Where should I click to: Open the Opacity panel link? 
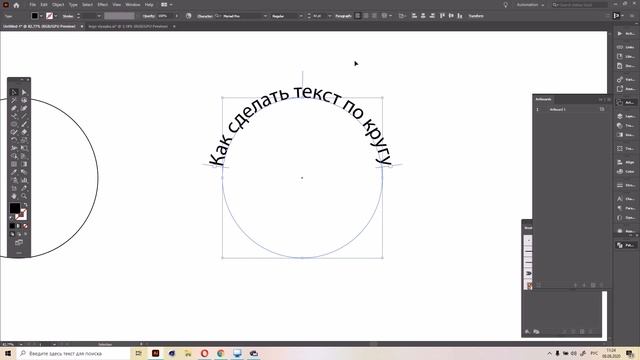click(149, 16)
